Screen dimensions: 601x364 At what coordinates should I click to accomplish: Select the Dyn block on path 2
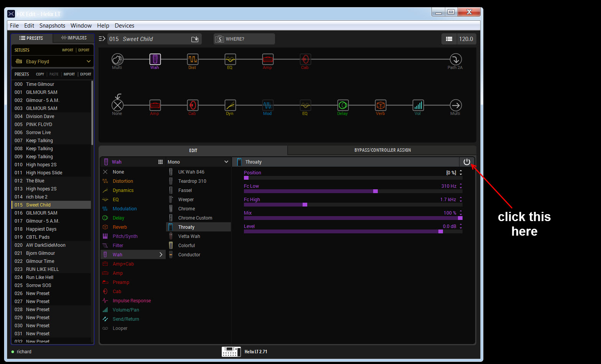click(x=230, y=105)
